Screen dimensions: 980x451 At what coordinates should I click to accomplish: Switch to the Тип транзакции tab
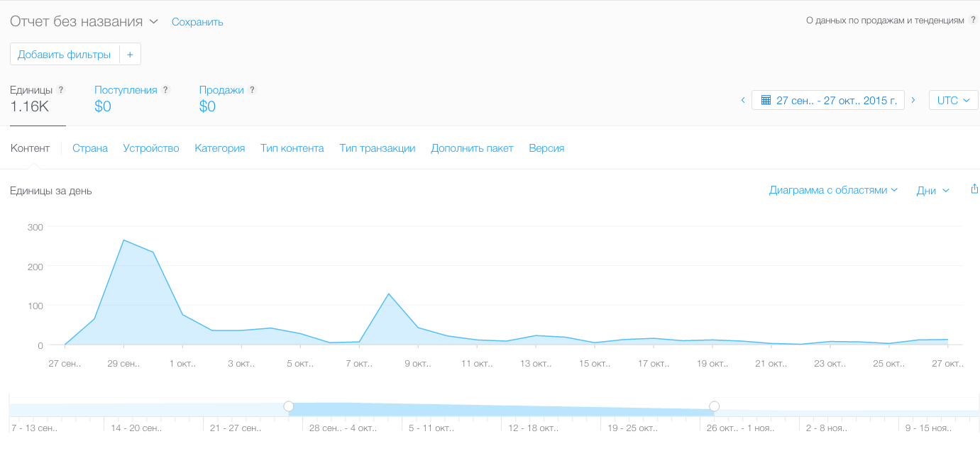(378, 148)
